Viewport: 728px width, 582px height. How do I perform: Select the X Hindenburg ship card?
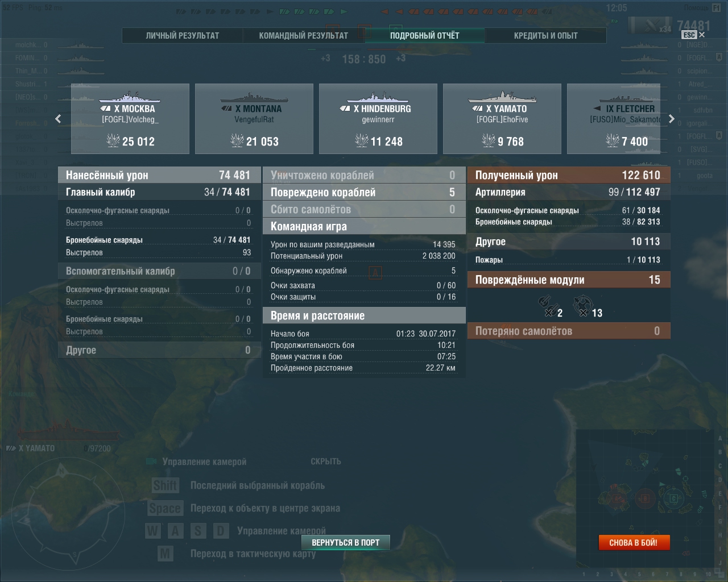378,119
